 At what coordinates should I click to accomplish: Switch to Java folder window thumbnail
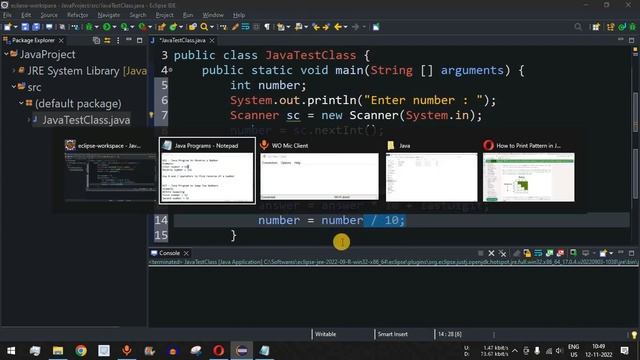coord(431,171)
